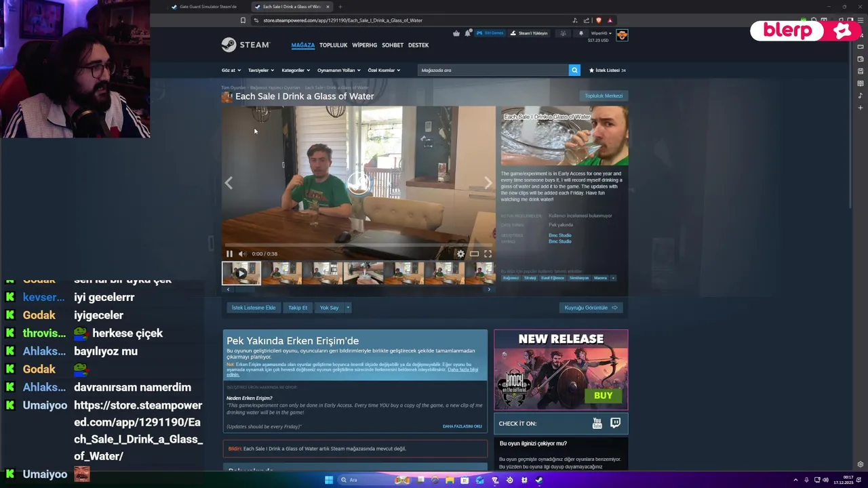This screenshot has height=488, width=868.
Task: Click Yok Say ignore button
Action: (329, 308)
